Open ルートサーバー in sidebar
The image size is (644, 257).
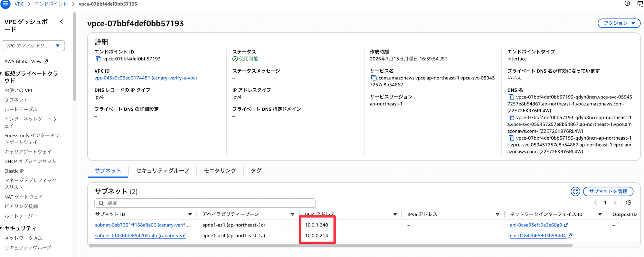(21, 216)
